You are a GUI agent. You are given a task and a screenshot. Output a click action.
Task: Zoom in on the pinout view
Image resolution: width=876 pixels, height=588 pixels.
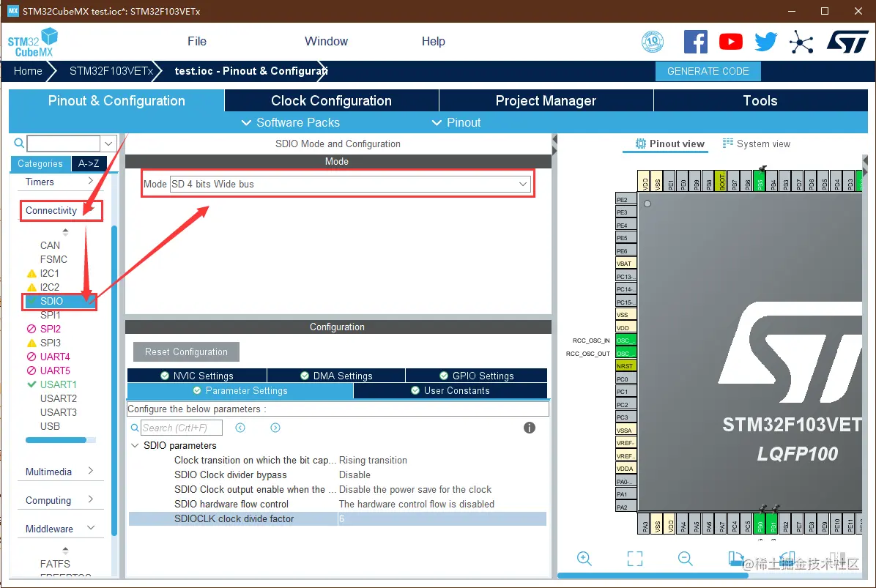[584, 559]
